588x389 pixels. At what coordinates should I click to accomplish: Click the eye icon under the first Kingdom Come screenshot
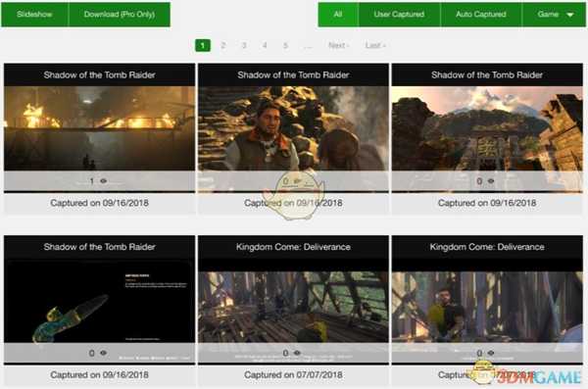tap(297, 353)
